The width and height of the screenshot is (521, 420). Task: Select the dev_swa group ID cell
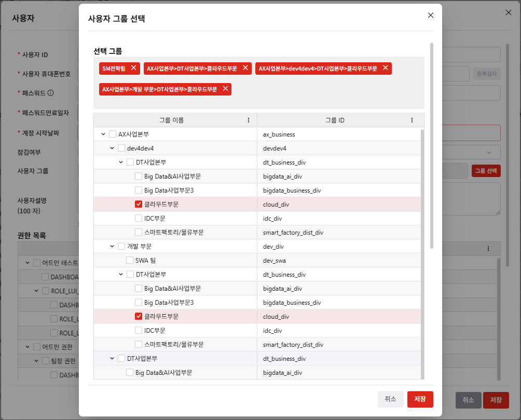pyautogui.click(x=339, y=260)
